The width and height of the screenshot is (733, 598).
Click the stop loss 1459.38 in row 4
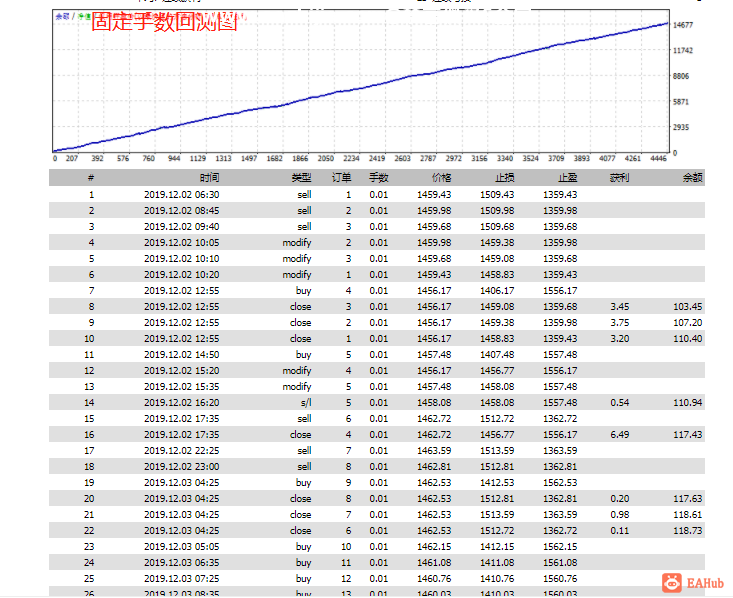pos(497,243)
